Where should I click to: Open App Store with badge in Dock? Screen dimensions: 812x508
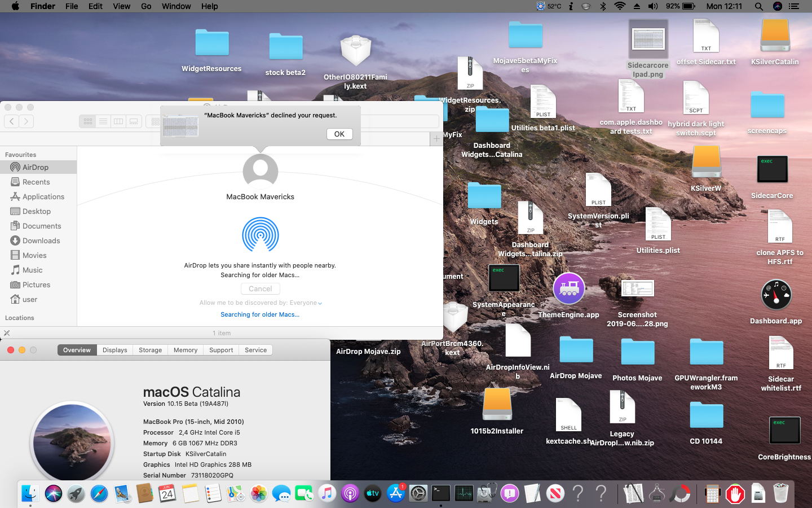(x=396, y=493)
